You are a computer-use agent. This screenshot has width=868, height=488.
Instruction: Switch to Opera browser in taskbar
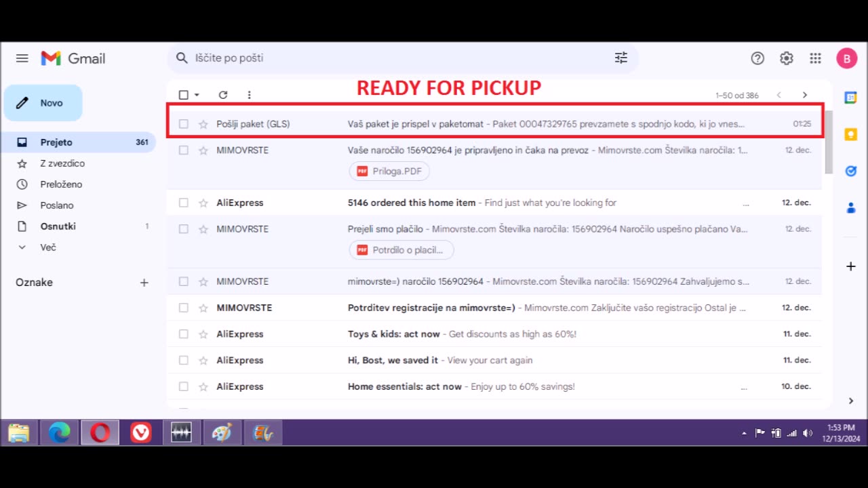click(100, 432)
